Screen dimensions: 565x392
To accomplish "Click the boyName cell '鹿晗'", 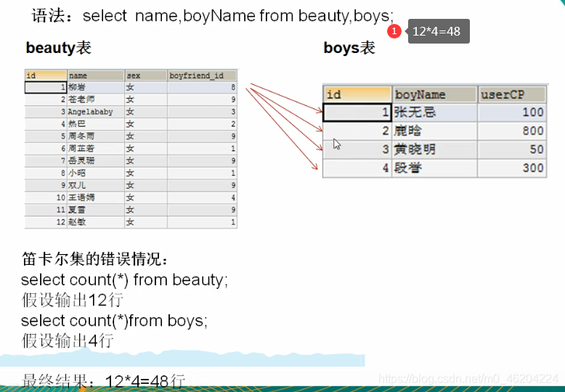I will coord(434,131).
